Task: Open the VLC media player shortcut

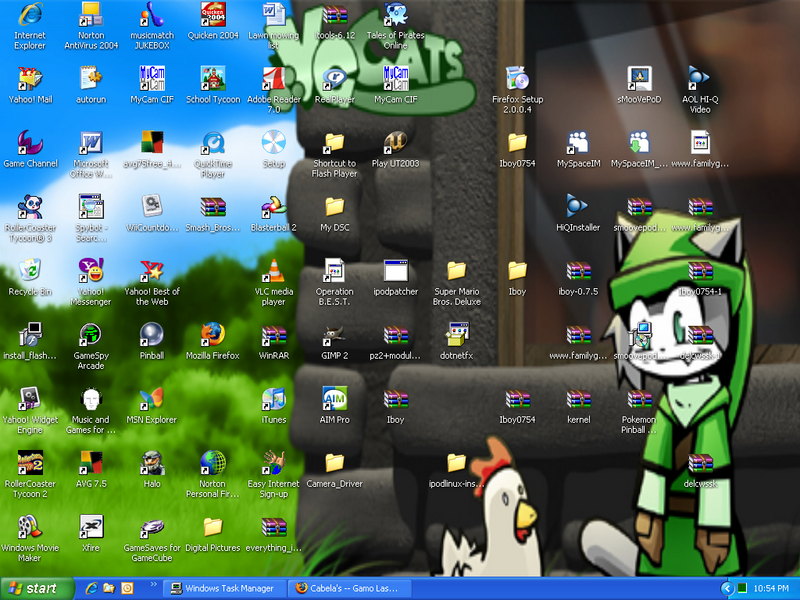Action: [x=273, y=271]
